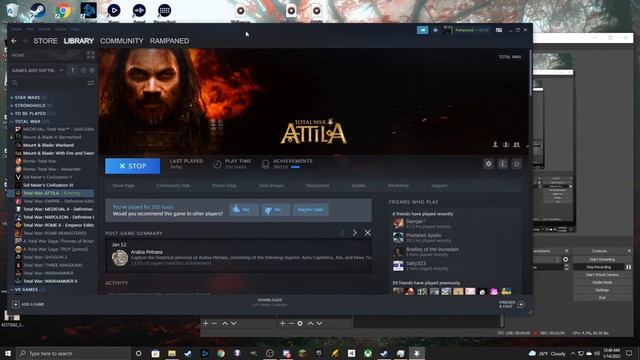Click the library search field

pos(49,83)
